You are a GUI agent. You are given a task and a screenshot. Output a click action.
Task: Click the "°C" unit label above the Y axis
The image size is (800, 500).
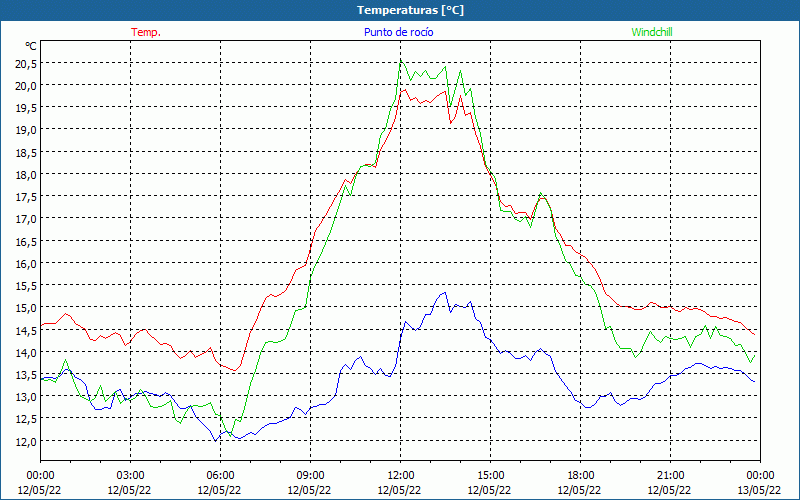(31, 46)
